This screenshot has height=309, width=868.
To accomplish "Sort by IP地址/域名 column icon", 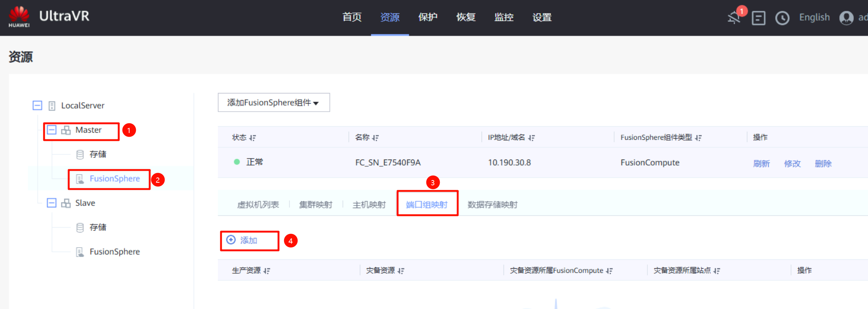I will point(532,138).
